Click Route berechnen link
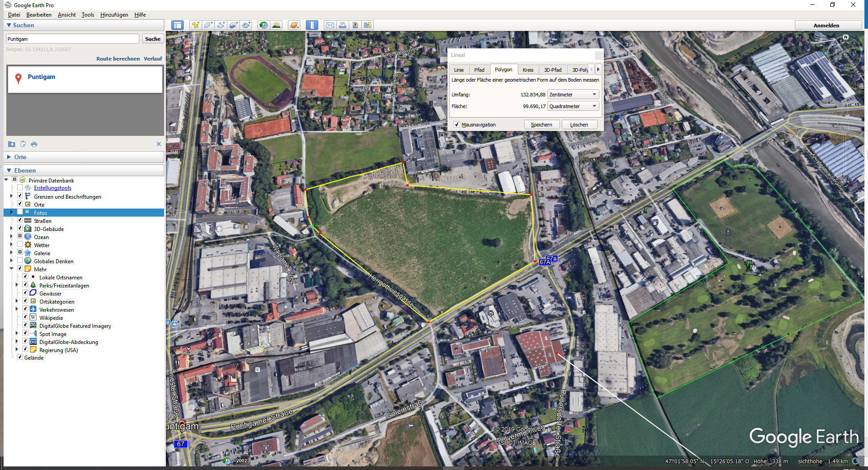This screenshot has height=470, width=868. 118,59
